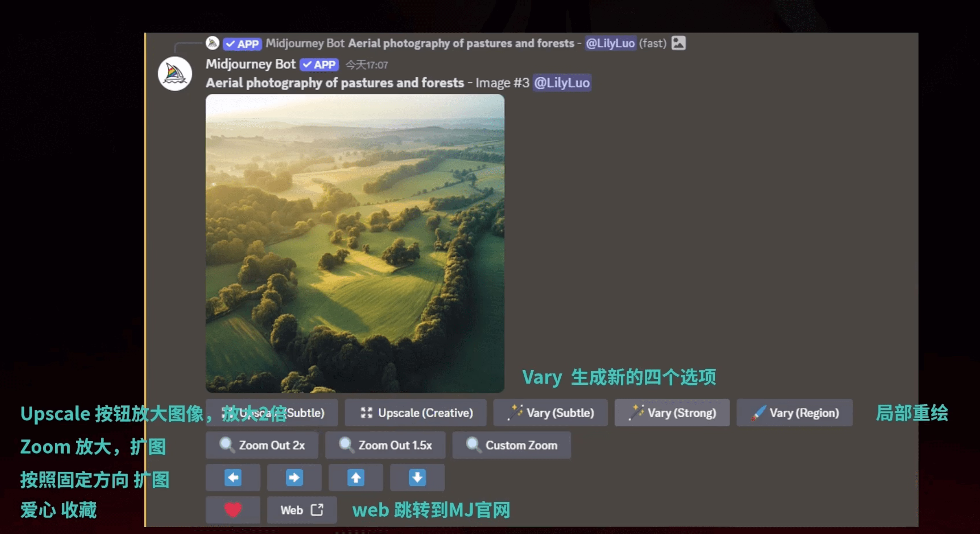Click the Midjourney Bot sailboat avatar
The width and height of the screenshot is (980, 534).
tap(175, 73)
